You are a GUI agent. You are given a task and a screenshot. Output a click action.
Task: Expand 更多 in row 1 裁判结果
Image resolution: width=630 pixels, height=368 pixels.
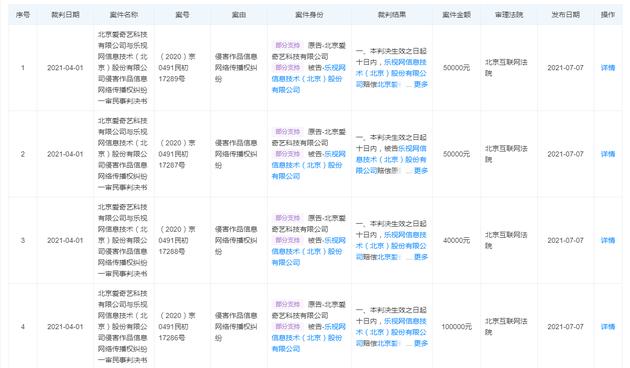pos(421,84)
